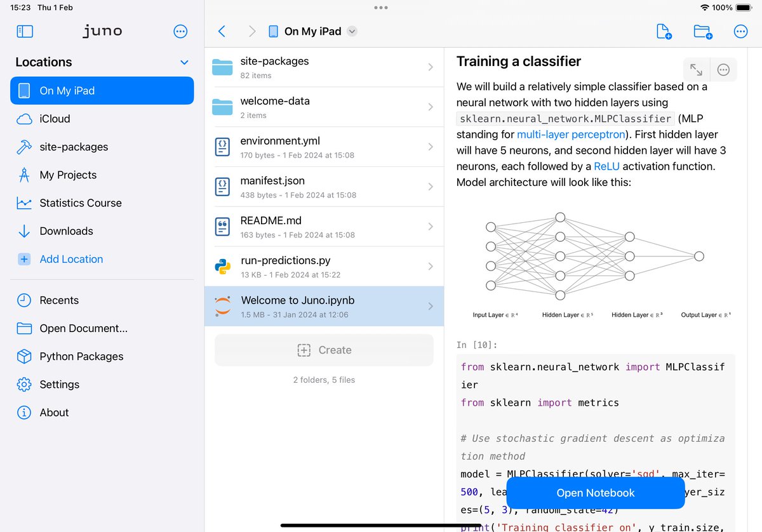Image resolution: width=762 pixels, height=532 pixels.
Task: Open Downloads location label
Action: click(x=66, y=231)
